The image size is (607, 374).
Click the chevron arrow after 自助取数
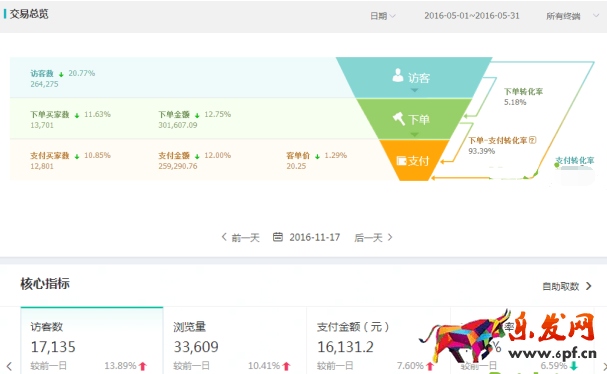589,286
